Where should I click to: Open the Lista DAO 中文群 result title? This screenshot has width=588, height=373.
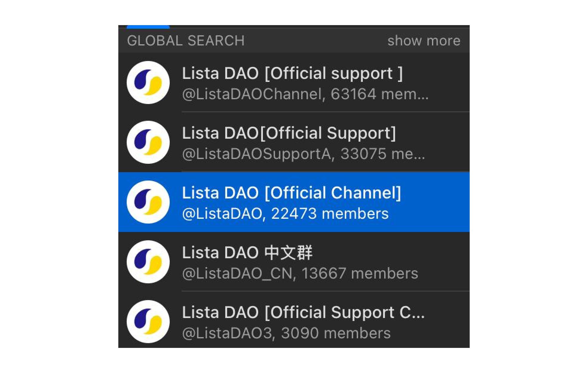(247, 253)
